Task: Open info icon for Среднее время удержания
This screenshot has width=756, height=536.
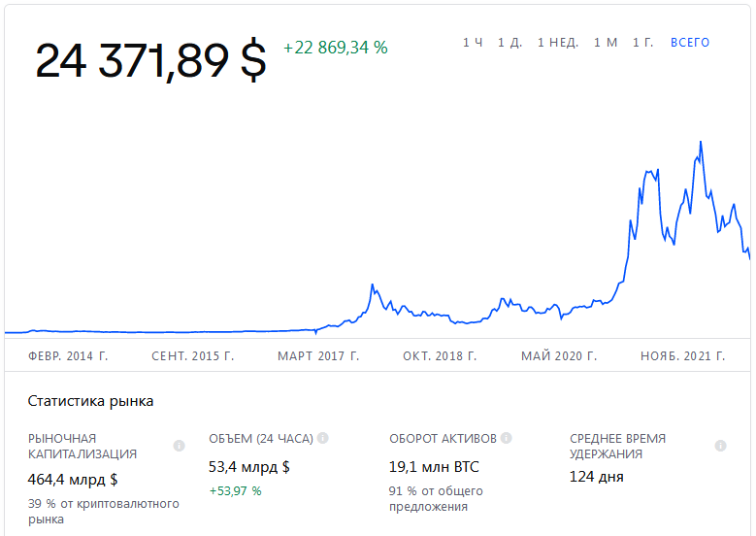Action: pyautogui.click(x=720, y=446)
